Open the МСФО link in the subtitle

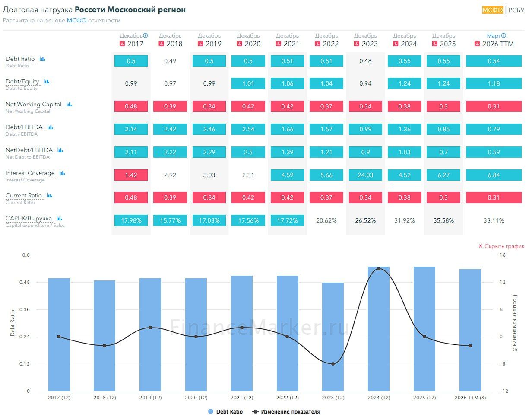(76, 20)
